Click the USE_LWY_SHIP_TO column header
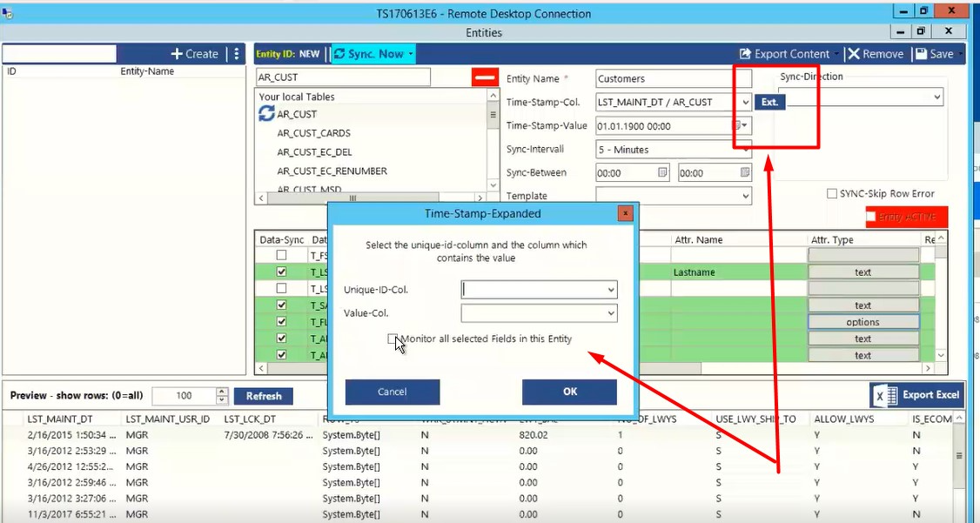This screenshot has width=980, height=523. [x=755, y=419]
